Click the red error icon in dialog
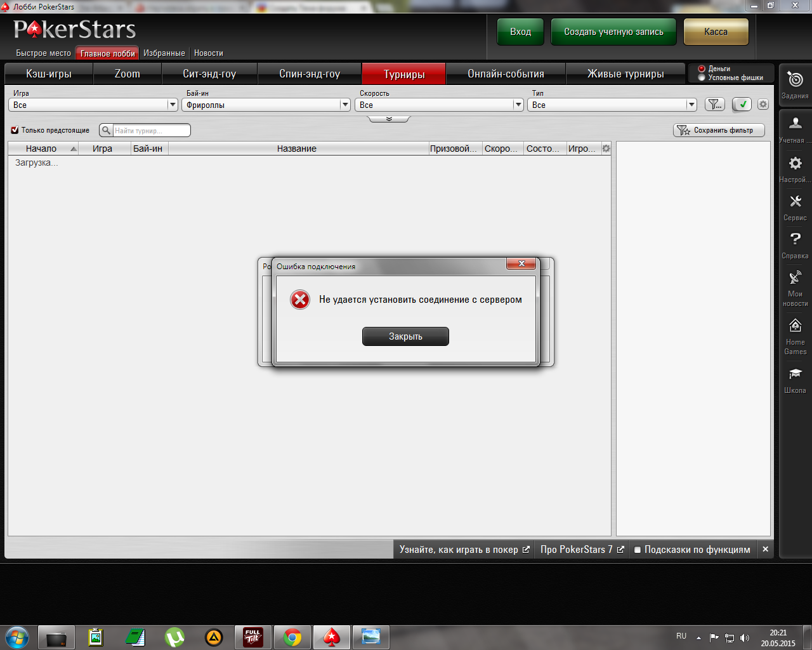This screenshot has width=812, height=650. (300, 300)
